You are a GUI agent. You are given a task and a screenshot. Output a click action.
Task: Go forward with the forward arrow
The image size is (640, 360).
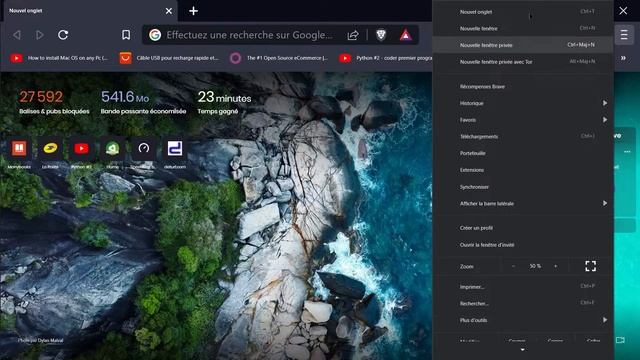40,35
